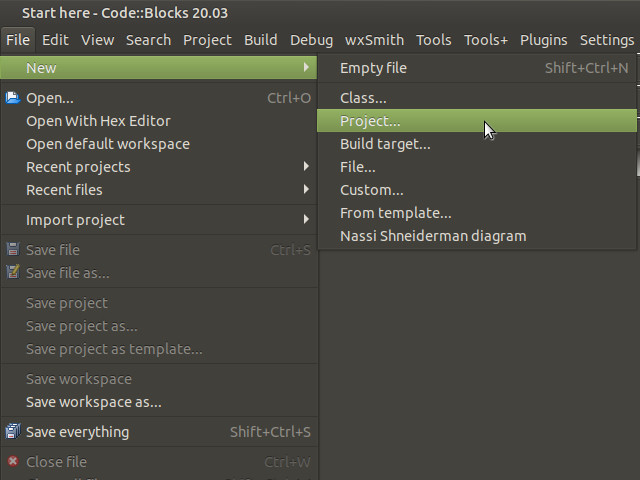
Task: Click the red Close file icon
Action: coord(13,462)
